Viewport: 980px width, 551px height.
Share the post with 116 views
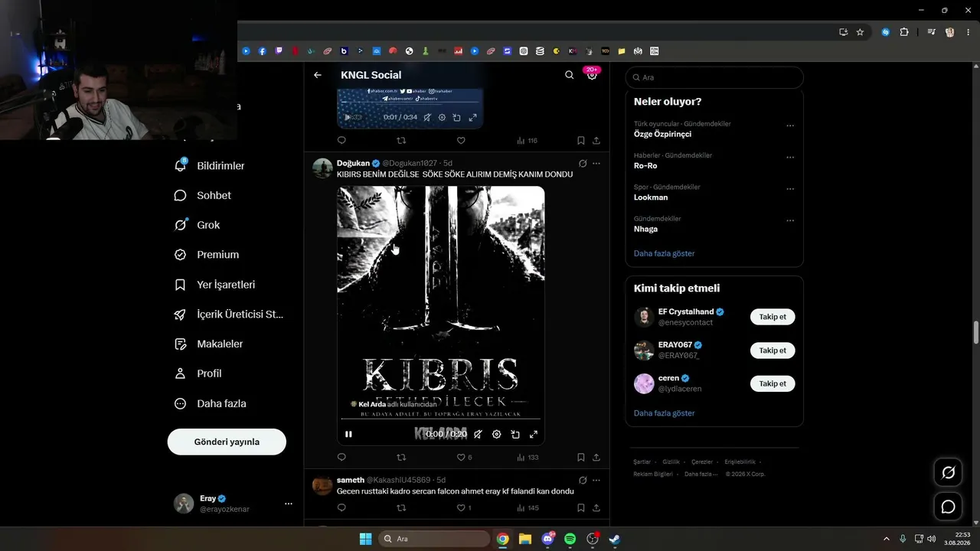click(x=596, y=140)
